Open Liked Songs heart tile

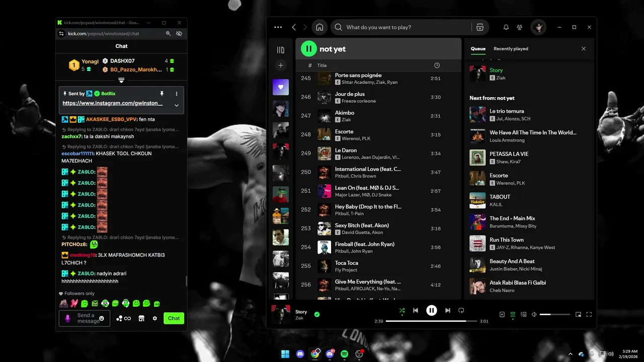281,87
